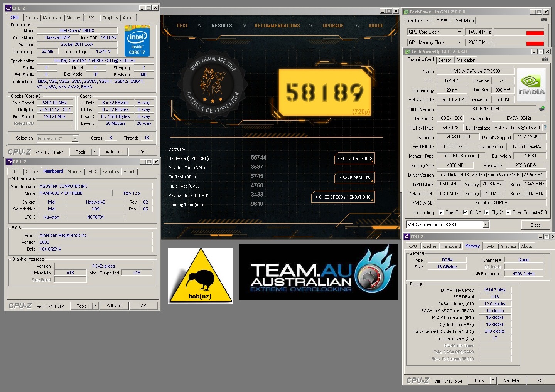Click the Driver Version nvlddmkm field

[492, 175]
